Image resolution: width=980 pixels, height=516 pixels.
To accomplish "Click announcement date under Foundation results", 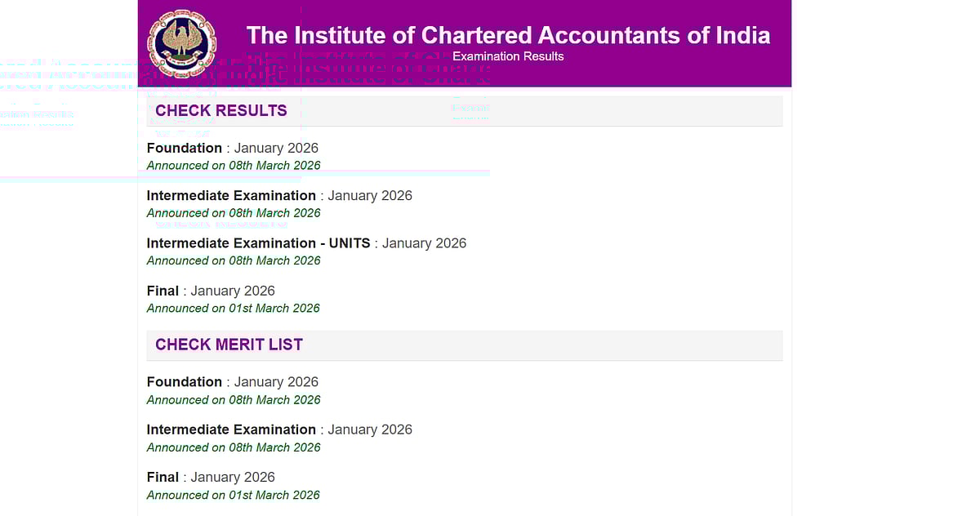I will click(x=234, y=166).
